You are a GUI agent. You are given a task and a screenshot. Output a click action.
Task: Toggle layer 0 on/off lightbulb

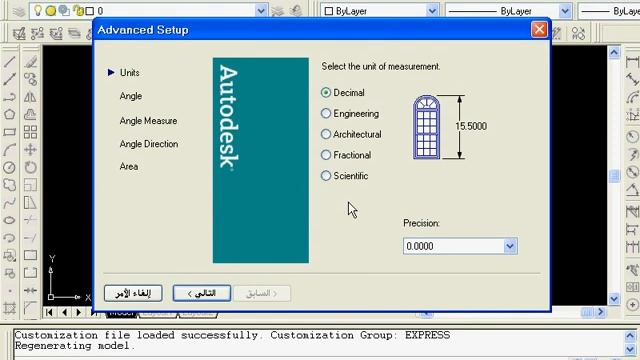38,11
